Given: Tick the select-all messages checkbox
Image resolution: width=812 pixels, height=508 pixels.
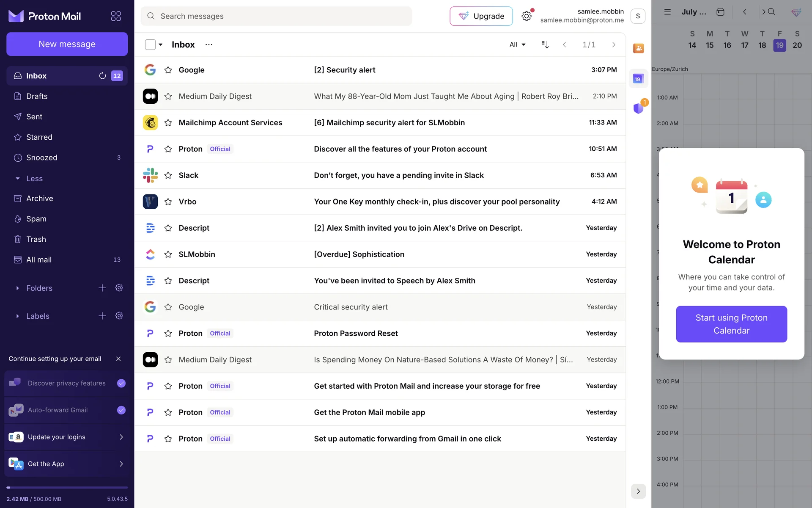Looking at the screenshot, I should pyautogui.click(x=150, y=44).
